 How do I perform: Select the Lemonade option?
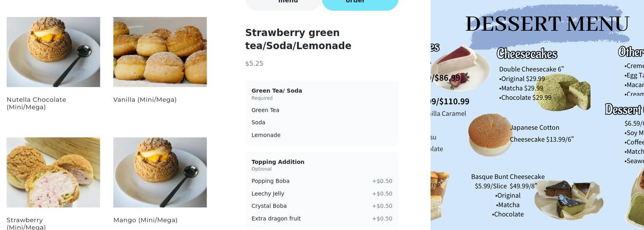tap(266, 135)
